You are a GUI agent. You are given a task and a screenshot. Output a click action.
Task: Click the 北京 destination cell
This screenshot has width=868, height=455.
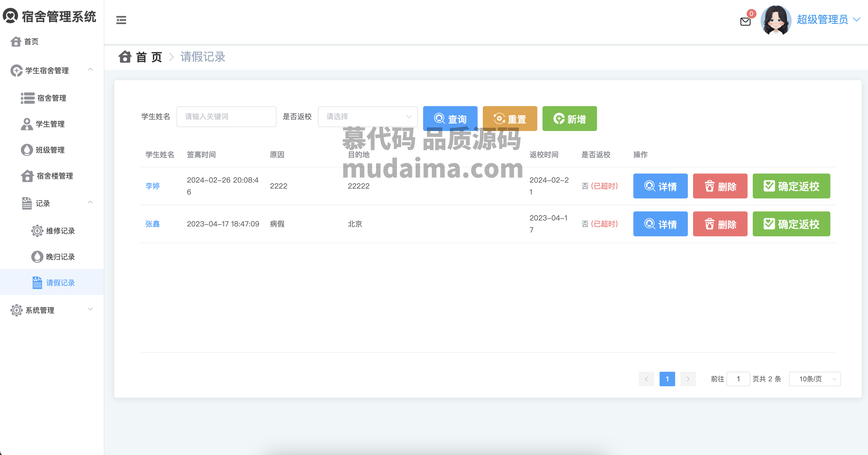(x=355, y=224)
